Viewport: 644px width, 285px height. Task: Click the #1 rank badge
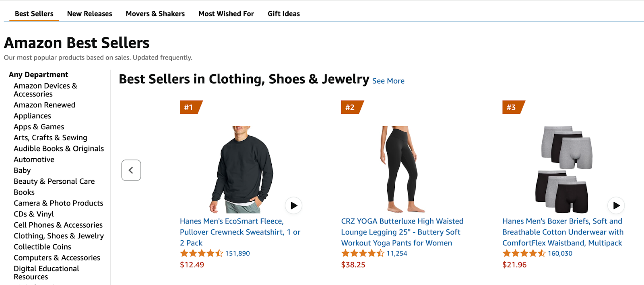(x=188, y=107)
